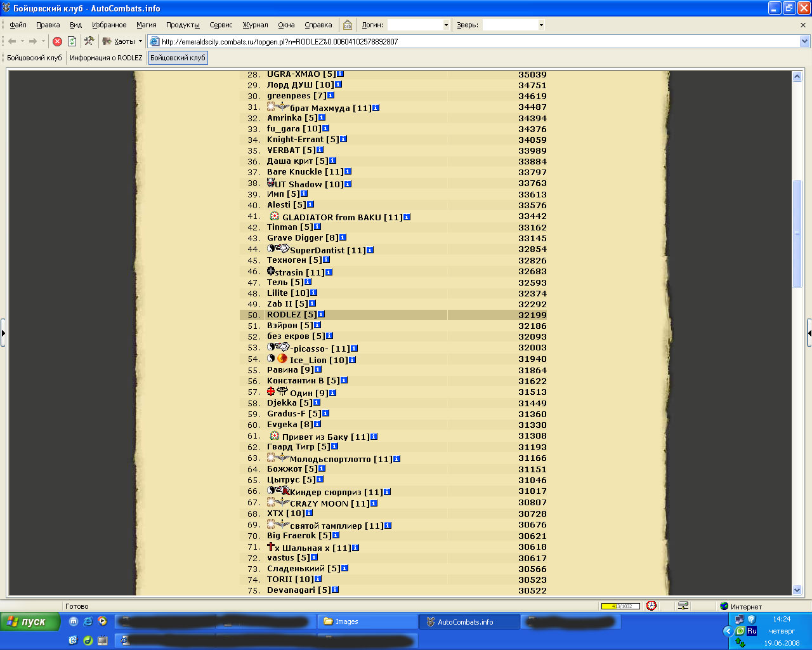Open the crossed hammers tools icon

[x=89, y=41]
